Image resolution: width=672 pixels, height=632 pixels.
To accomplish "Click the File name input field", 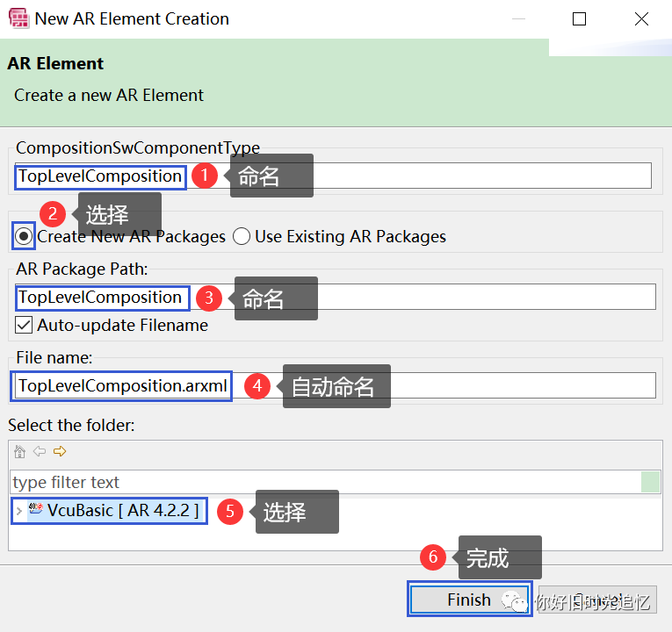I will [336, 385].
